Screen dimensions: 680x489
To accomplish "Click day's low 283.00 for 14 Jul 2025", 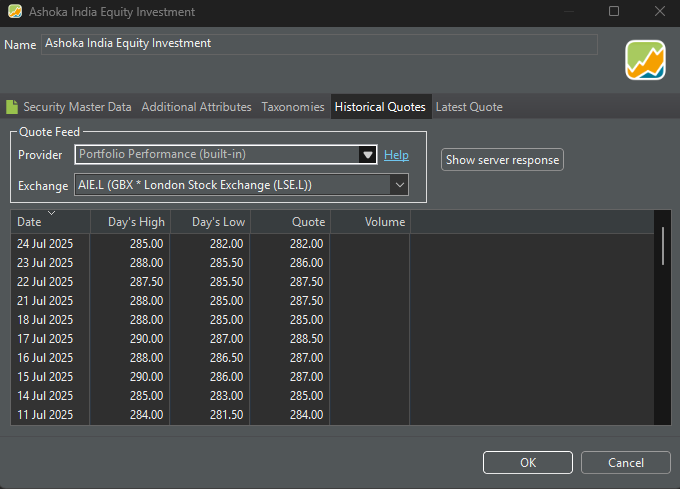I will click(x=226, y=396).
